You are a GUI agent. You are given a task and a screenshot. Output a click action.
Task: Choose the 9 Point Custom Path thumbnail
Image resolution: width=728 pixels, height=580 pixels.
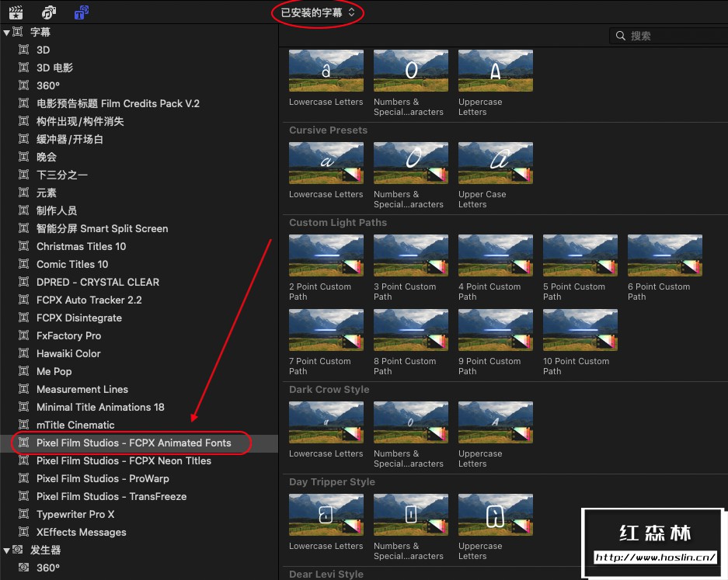[x=496, y=330]
